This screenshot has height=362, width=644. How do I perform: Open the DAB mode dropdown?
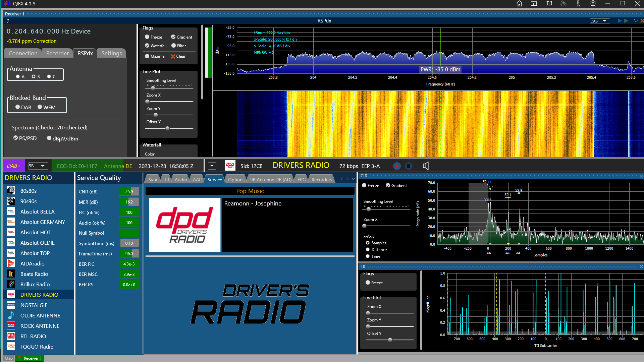tap(600, 21)
